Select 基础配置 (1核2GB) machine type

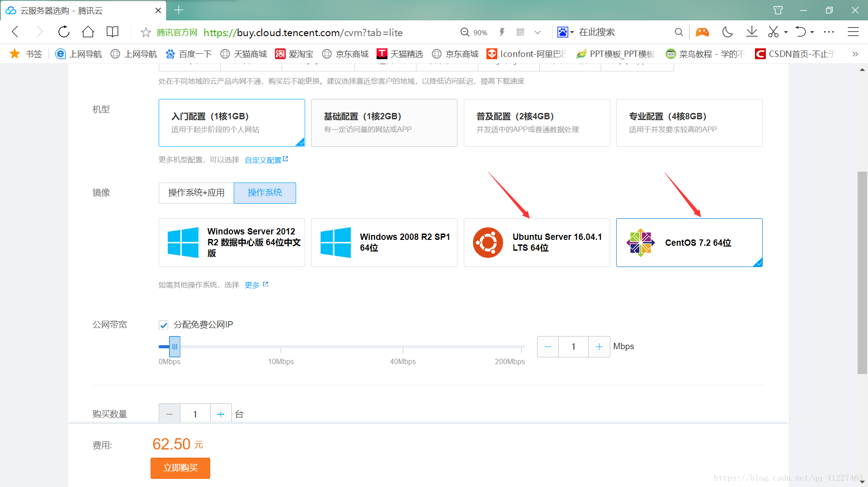(384, 123)
